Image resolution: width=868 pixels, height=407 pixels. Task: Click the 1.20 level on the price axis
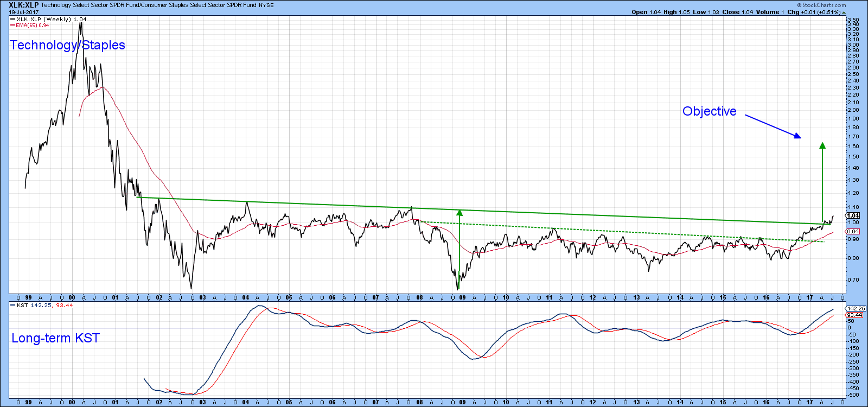(x=853, y=193)
